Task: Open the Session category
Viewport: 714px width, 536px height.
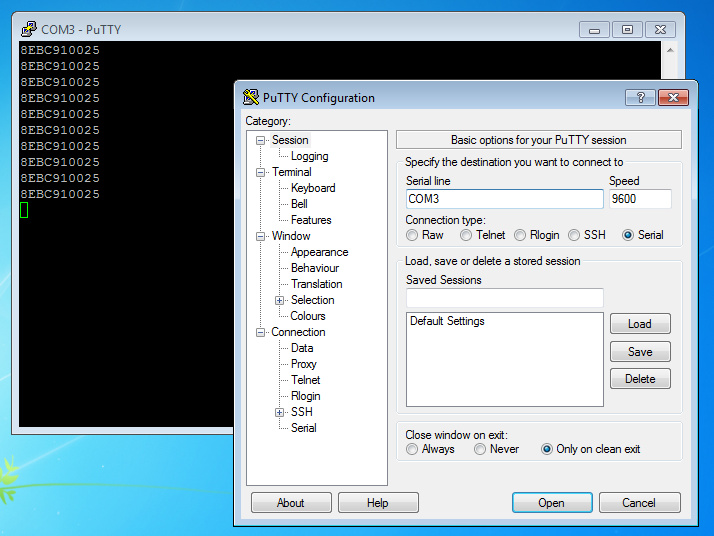Action: coord(290,140)
